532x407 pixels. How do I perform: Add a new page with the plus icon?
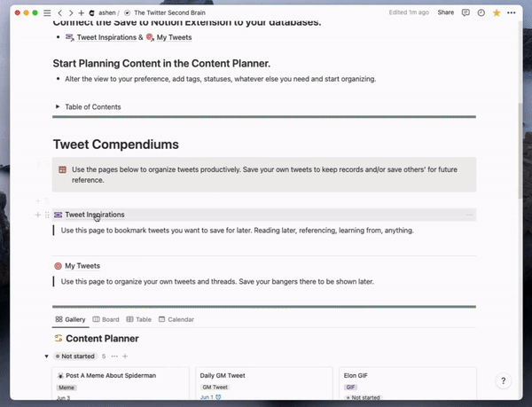(x=81, y=13)
